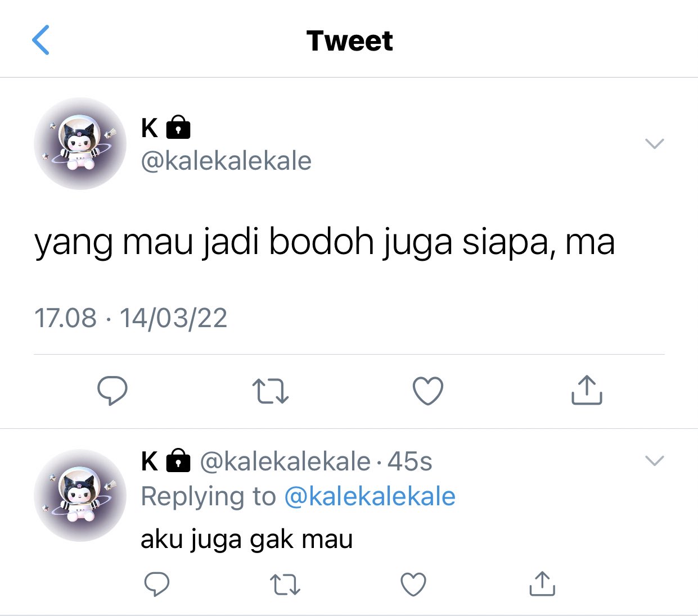Screen dimensions: 698x616
Task: Open options chevron on main tweet
Action: 655,143
